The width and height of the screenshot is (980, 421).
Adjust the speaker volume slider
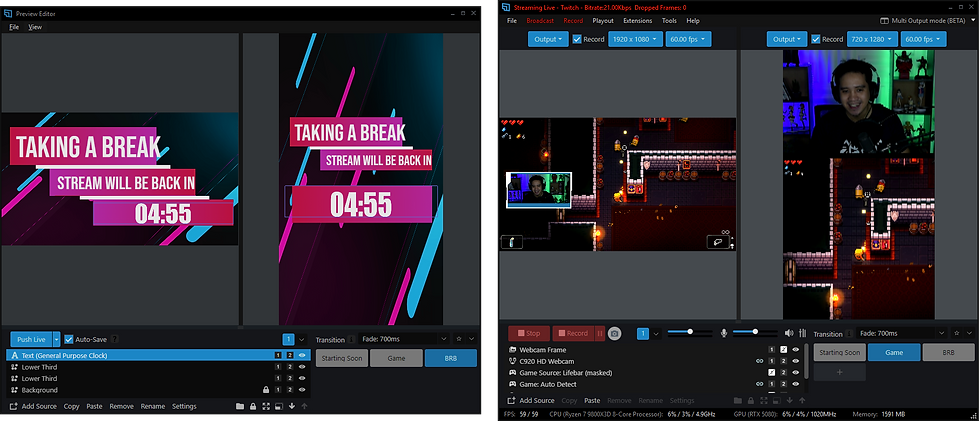coord(756,332)
